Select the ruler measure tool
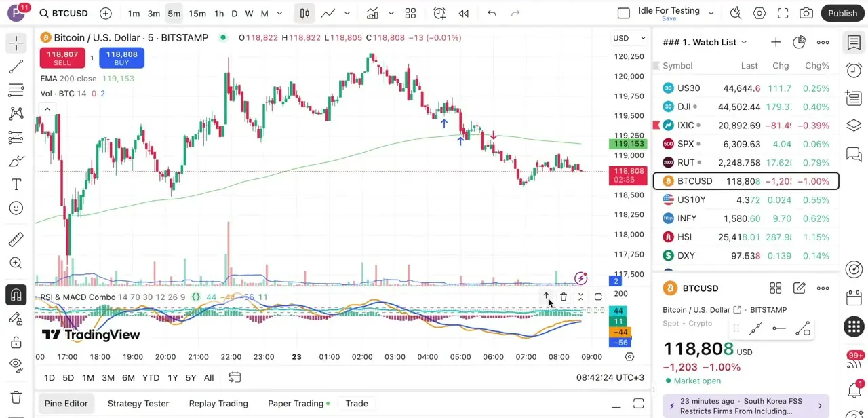 tap(16, 239)
